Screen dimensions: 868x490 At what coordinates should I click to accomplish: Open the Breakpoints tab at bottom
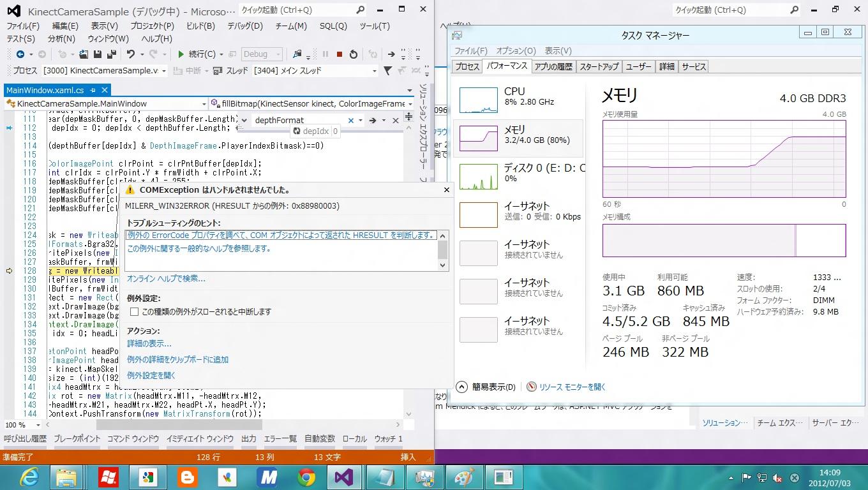[x=77, y=439]
